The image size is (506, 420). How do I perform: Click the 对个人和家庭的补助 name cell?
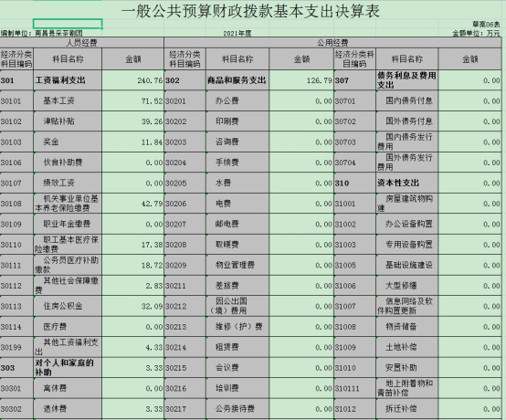coord(68,368)
